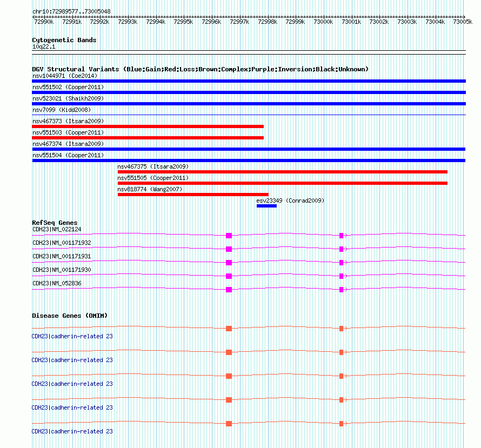The width and height of the screenshot is (481, 448).
Task: Click the esv23349 (Conrad2009) label
Action: (x=290, y=200)
